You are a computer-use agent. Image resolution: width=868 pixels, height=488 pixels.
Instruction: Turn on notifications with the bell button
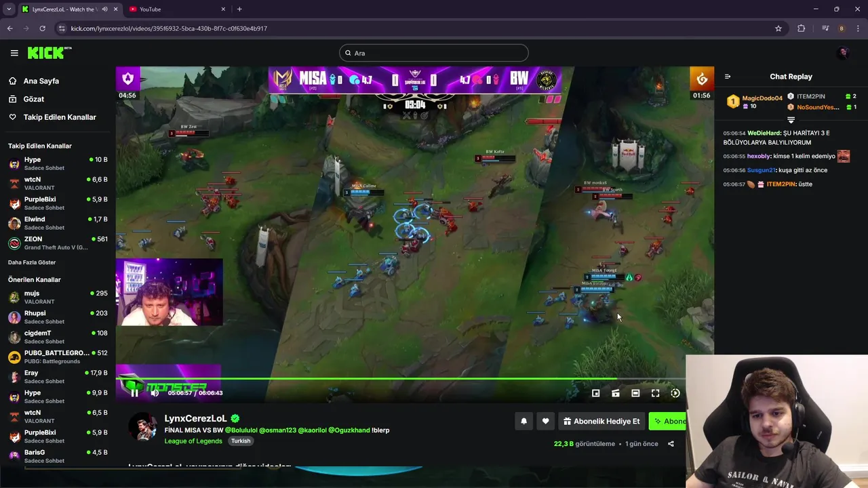(x=524, y=421)
